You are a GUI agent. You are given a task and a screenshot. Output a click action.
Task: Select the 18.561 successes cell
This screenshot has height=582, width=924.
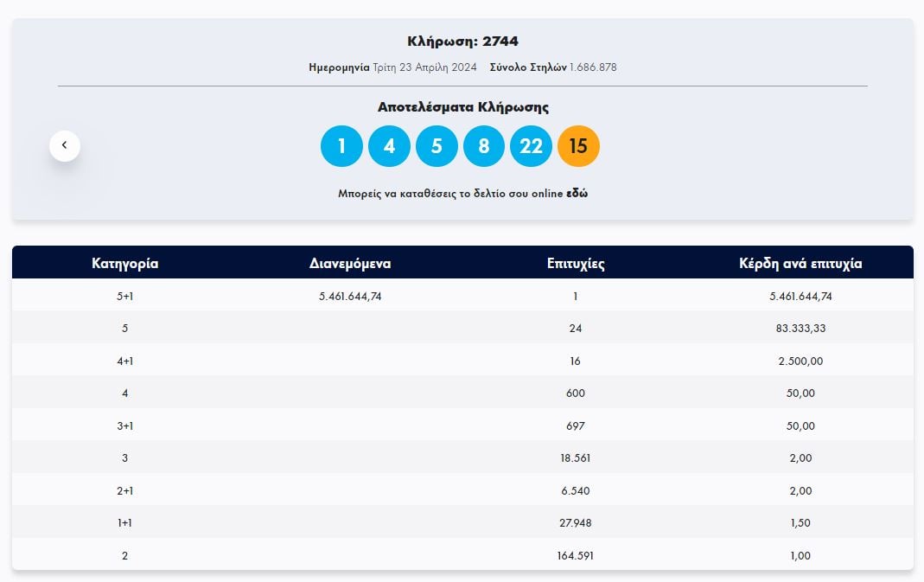(576, 458)
